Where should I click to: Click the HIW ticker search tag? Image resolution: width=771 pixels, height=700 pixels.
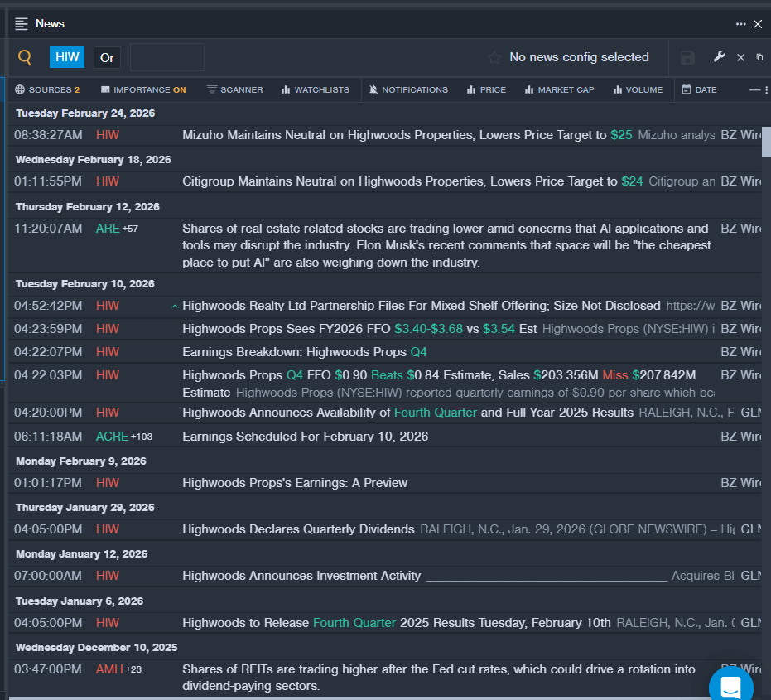click(67, 57)
